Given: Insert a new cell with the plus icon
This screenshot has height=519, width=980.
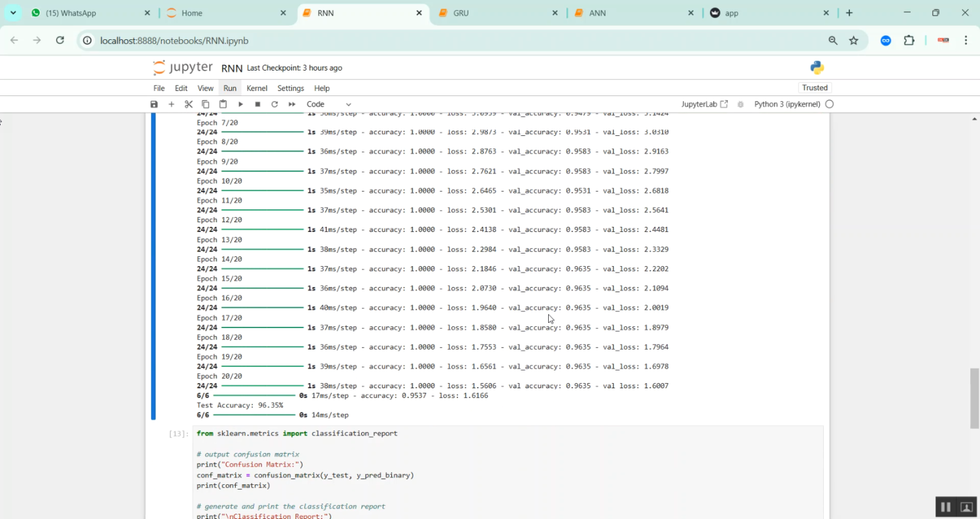Looking at the screenshot, I should (x=171, y=105).
